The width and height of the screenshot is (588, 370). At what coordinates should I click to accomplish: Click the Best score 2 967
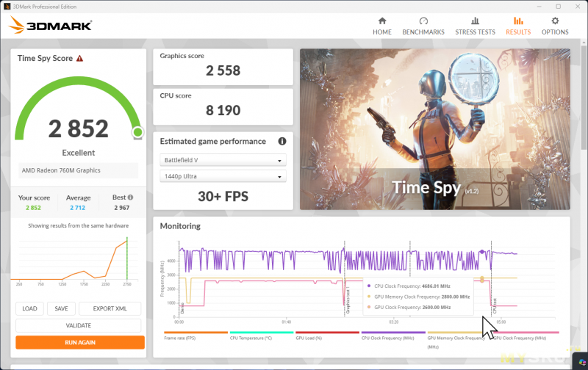(x=122, y=208)
